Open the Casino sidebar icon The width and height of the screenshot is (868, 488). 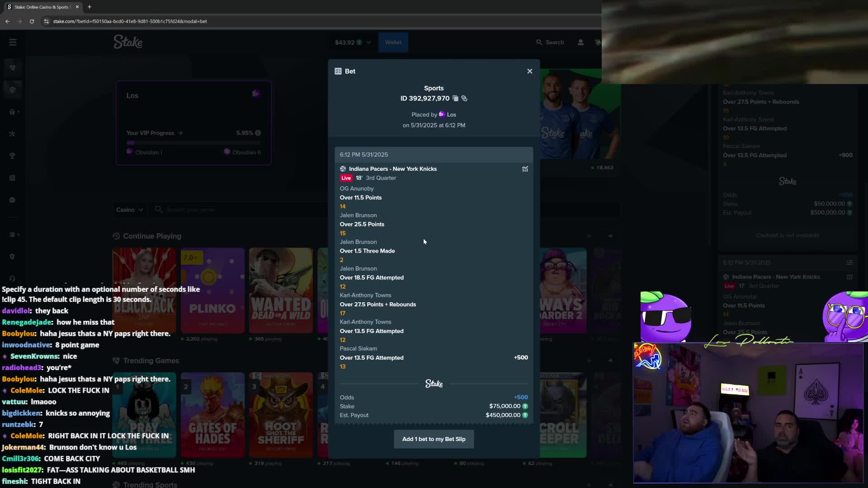(x=13, y=68)
